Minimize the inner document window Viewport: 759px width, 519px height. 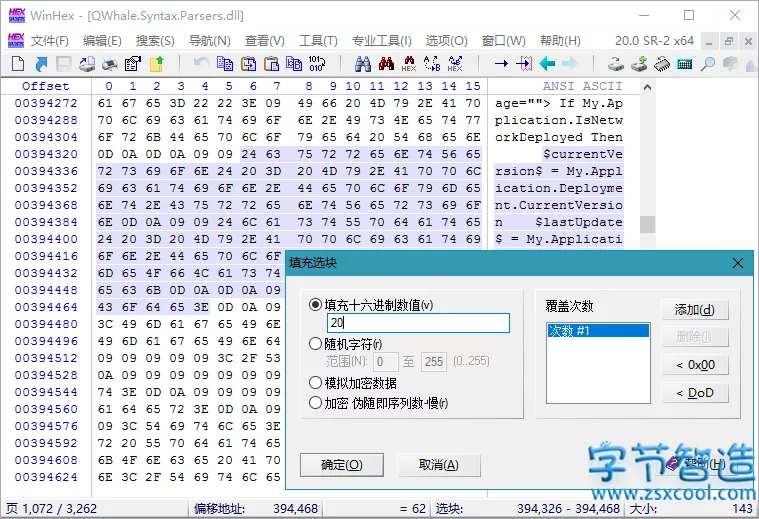(709, 42)
